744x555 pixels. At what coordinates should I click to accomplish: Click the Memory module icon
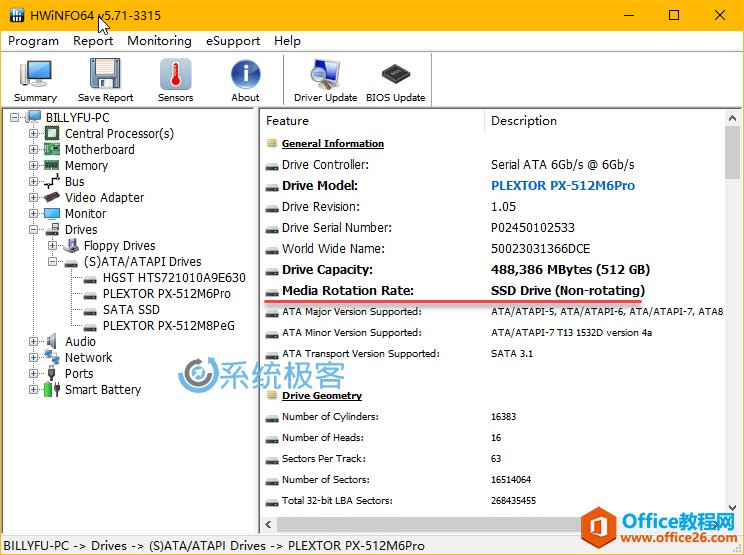[52, 166]
